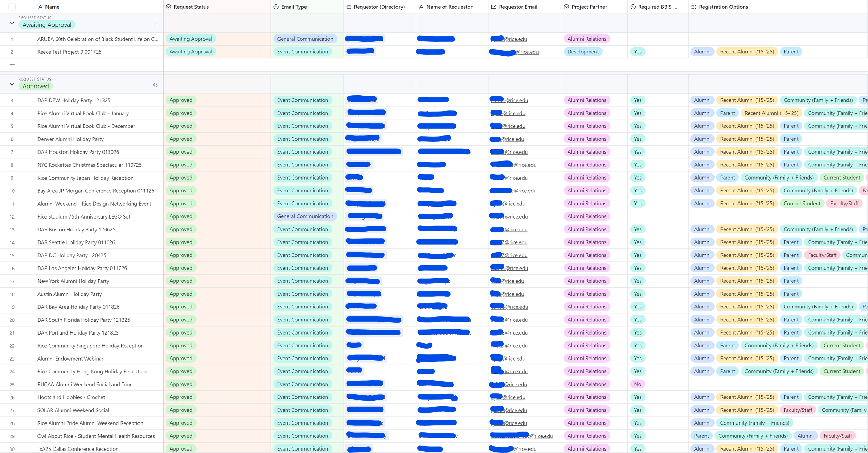
Task: Collapse the Approved status group
Action: pos(12,84)
